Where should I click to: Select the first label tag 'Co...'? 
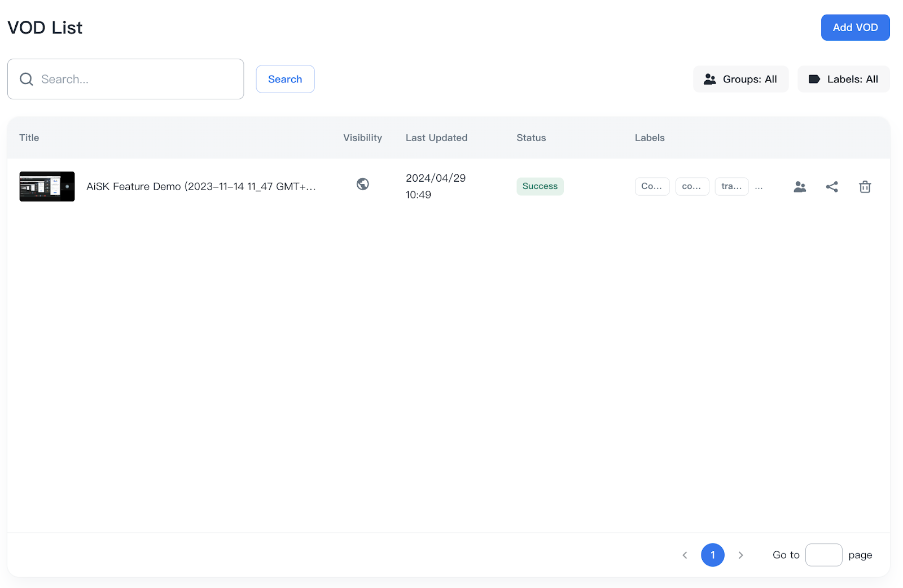pos(652,186)
